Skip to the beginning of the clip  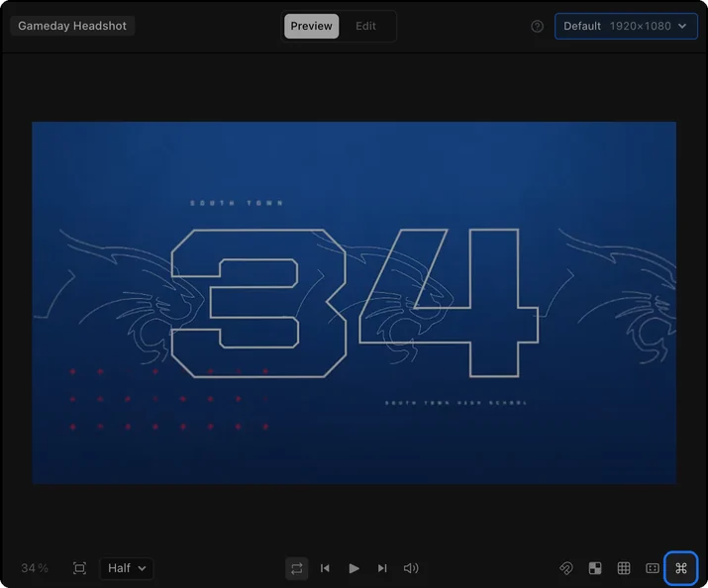(325, 568)
